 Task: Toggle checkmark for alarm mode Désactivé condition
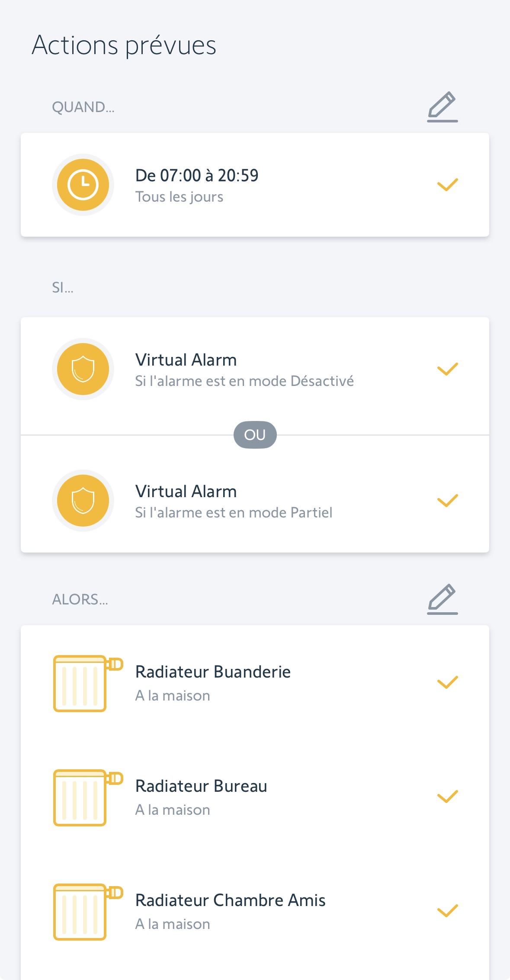pyautogui.click(x=447, y=369)
